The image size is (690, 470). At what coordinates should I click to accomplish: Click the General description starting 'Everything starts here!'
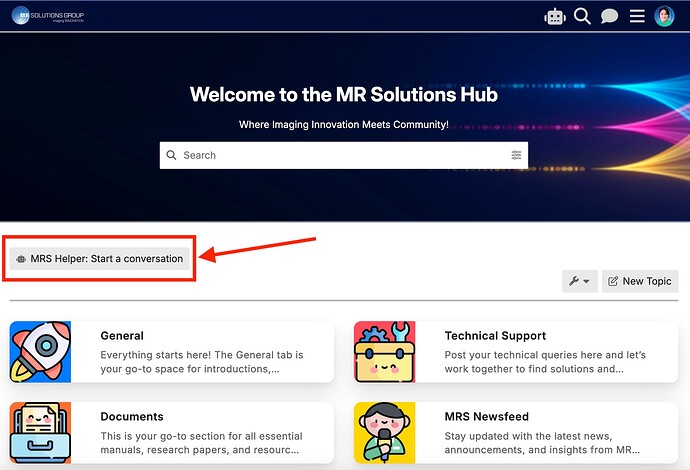pos(202,362)
